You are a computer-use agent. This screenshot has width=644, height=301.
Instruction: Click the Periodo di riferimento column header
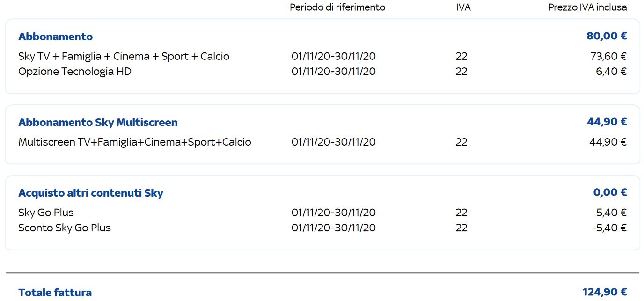pyautogui.click(x=337, y=7)
